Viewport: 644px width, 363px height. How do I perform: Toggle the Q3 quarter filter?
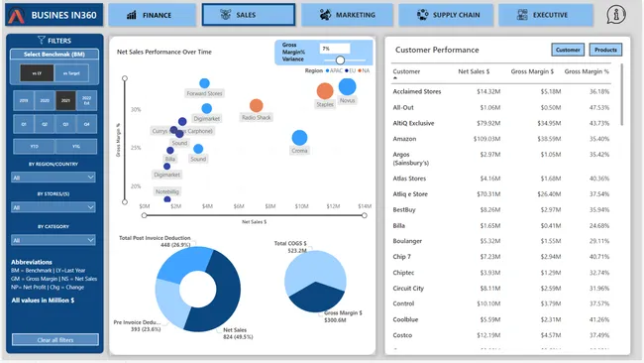(x=65, y=124)
